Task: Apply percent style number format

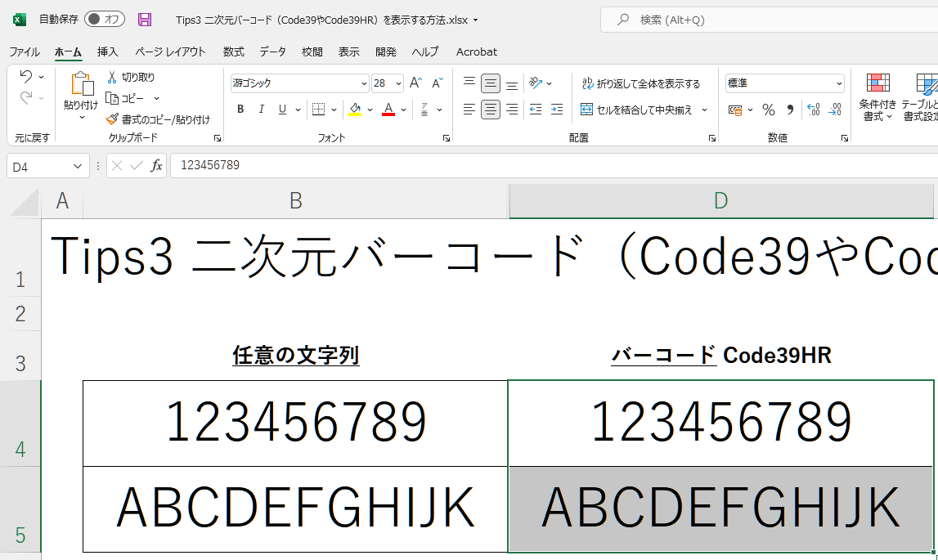Action: [x=768, y=110]
